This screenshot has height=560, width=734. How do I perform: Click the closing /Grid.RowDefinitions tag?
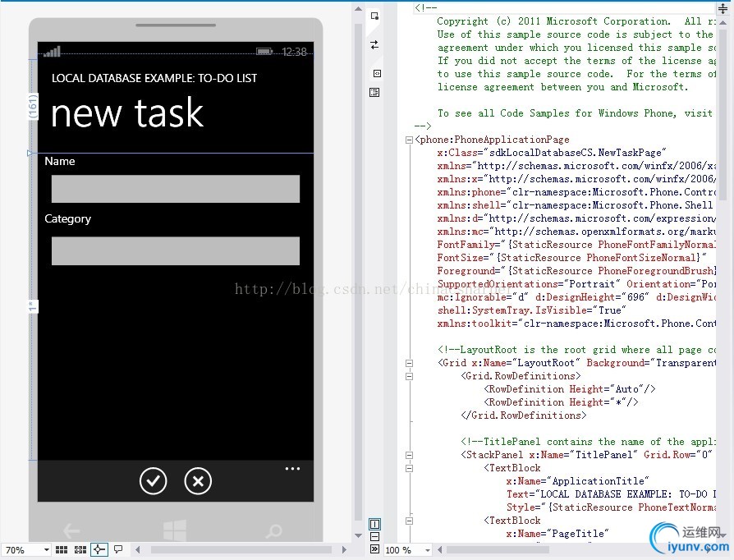tap(523, 415)
